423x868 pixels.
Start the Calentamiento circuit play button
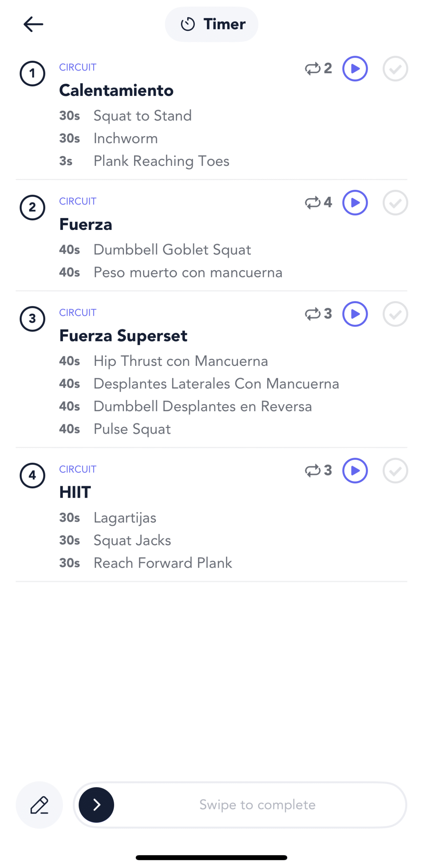pyautogui.click(x=355, y=68)
